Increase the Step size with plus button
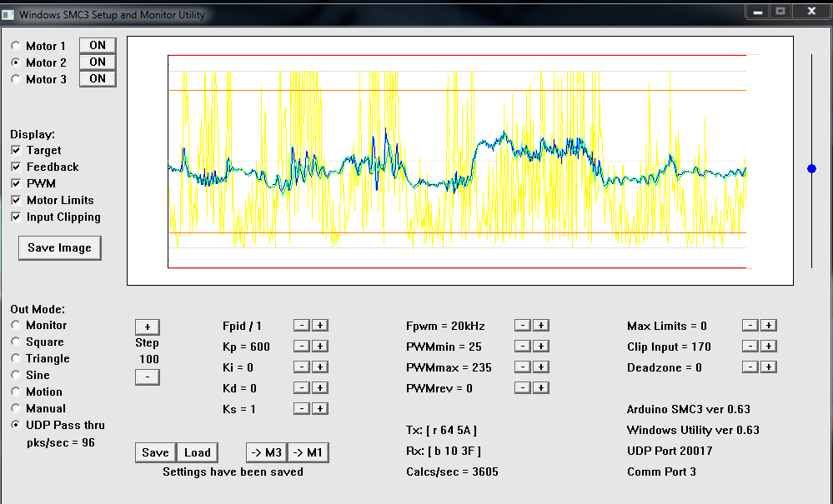This screenshot has height=504, width=833. pos(147,327)
